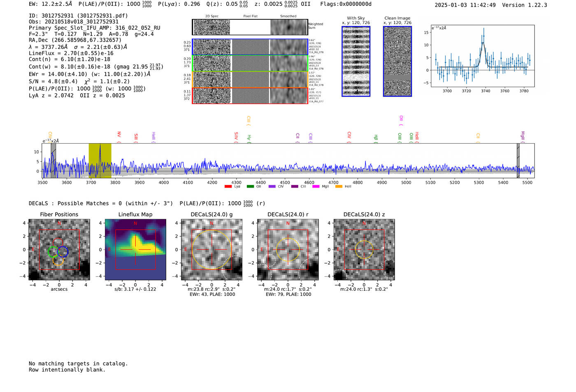The width and height of the screenshot is (576, 392).
Task: Open the DECaLS(24.0) g cutout
Action: pos(211,249)
